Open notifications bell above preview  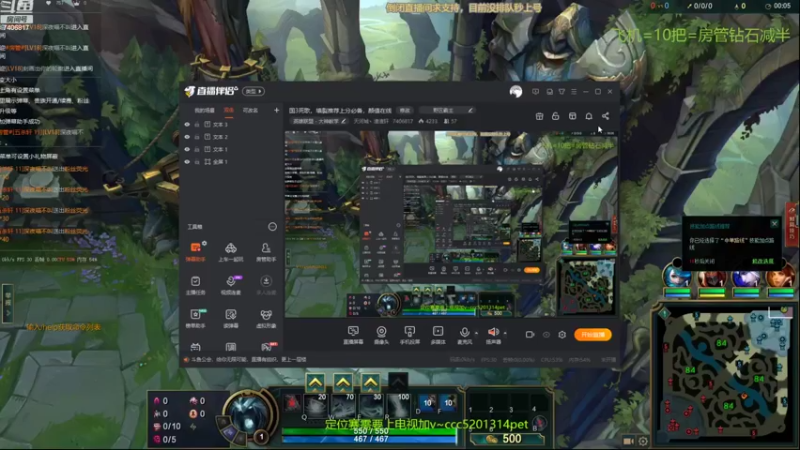coord(589,116)
